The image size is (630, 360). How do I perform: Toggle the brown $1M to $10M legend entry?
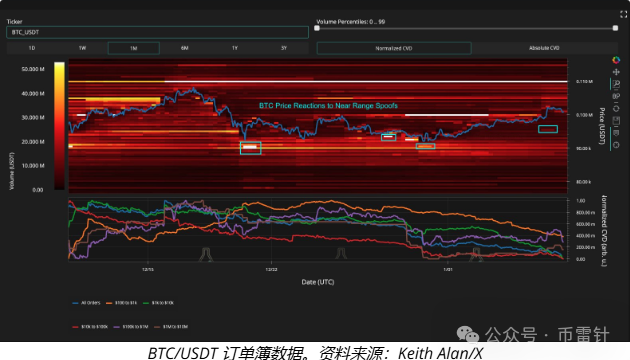(x=171, y=327)
